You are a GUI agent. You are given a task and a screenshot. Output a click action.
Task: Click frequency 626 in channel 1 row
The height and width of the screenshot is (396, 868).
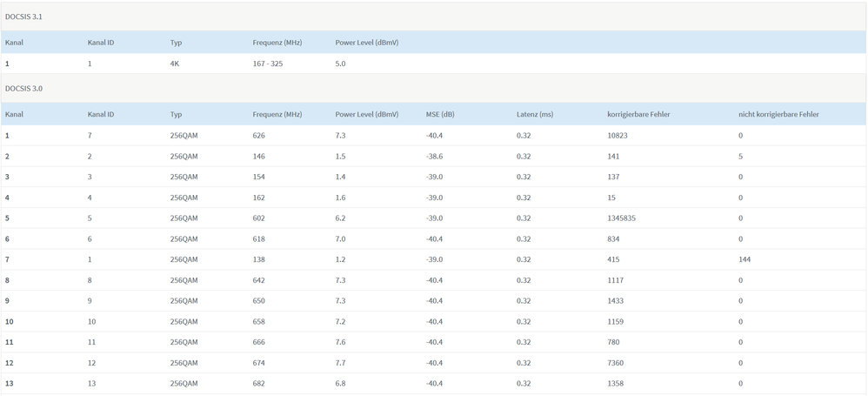coord(258,136)
